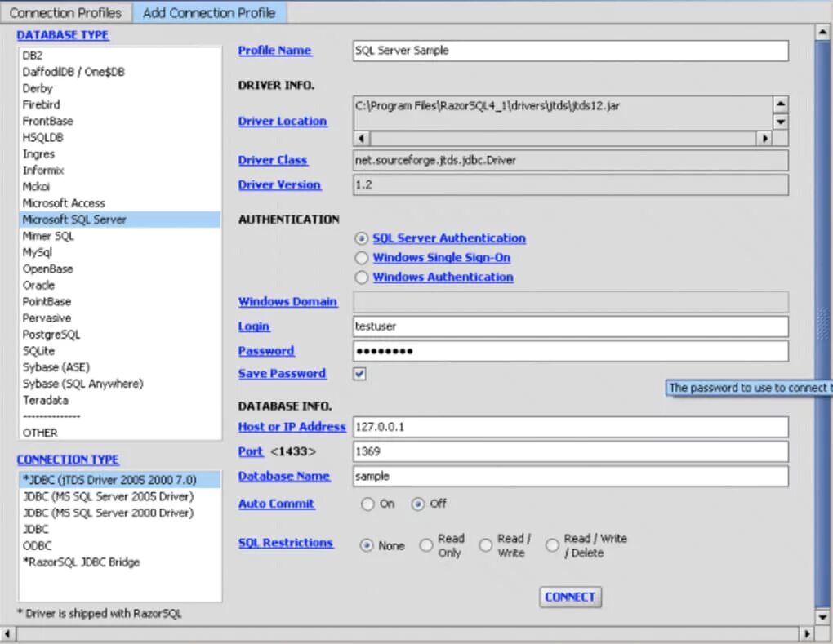This screenshot has width=833, height=644.
Task: Select DB2 in the database type list
Action: point(119,56)
